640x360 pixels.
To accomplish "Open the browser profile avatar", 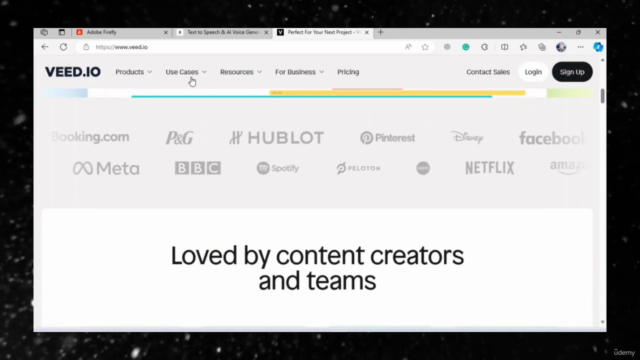I will coord(561,47).
